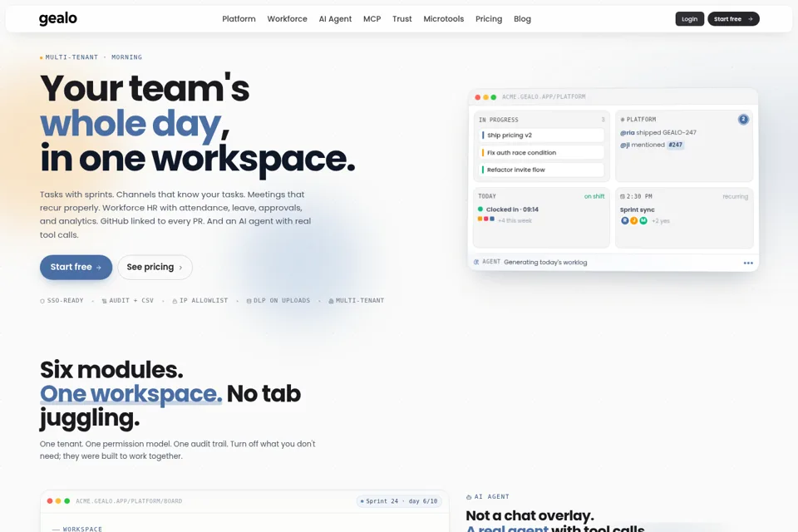Open the Fix auth race condition task
Image resolution: width=798 pixels, height=532 pixels.
coord(541,153)
